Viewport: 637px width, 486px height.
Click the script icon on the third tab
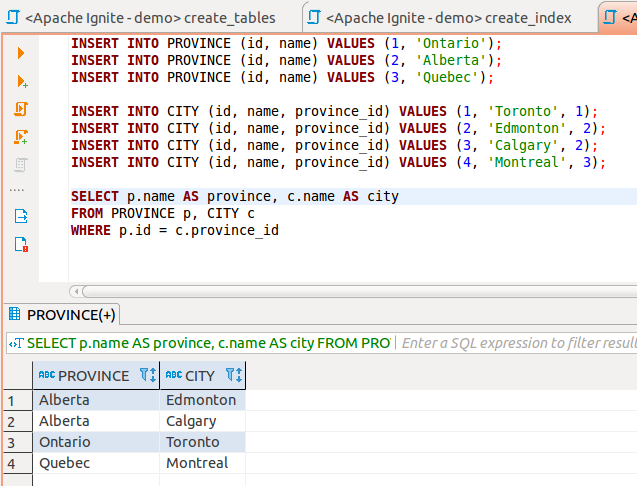tap(610, 17)
